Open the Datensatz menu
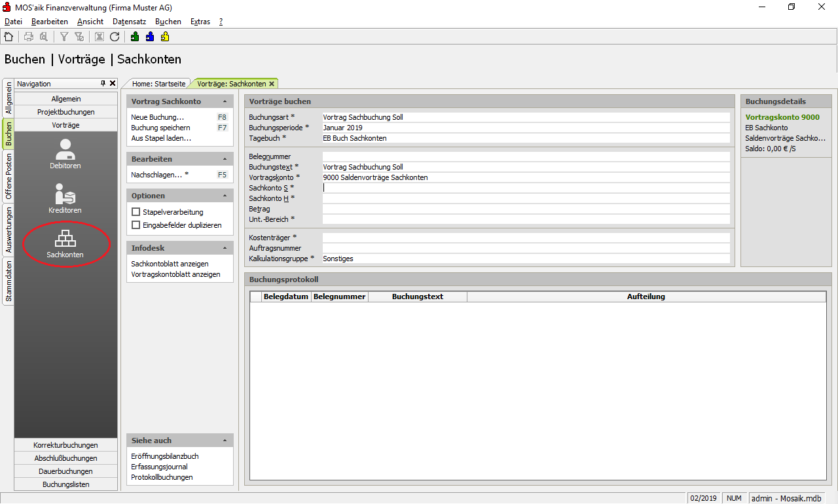 129,22
